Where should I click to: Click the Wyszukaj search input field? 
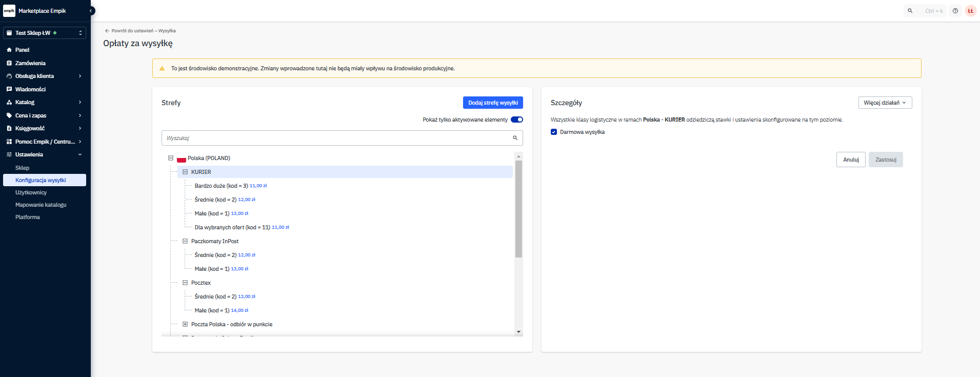[x=336, y=138]
